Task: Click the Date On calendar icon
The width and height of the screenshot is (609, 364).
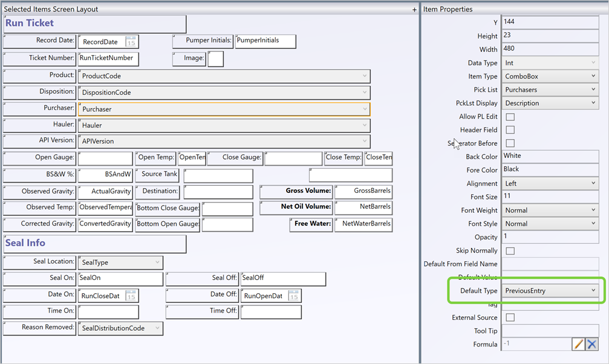Action: pos(131,296)
